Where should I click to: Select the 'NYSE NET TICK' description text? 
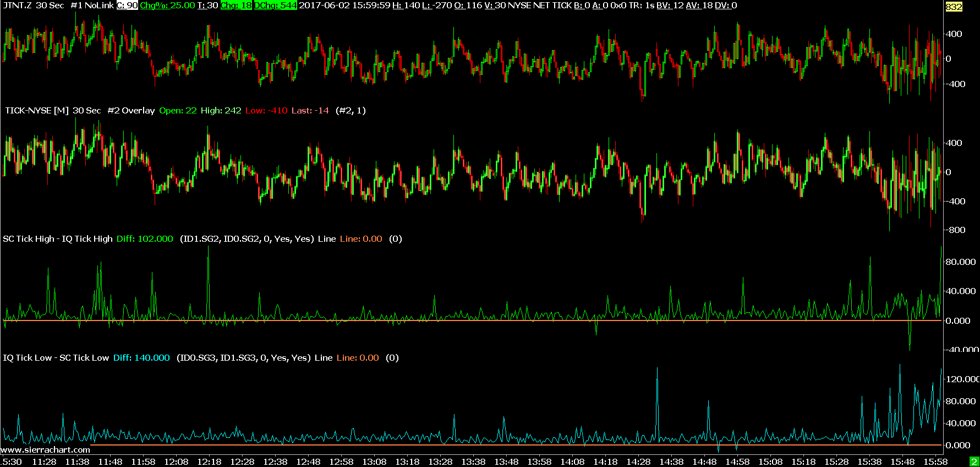[540, 6]
